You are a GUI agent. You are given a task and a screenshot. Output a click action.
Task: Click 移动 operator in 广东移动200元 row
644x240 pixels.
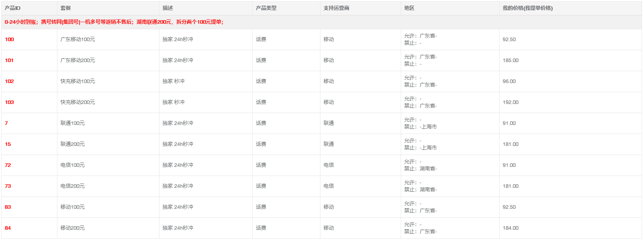329,60
